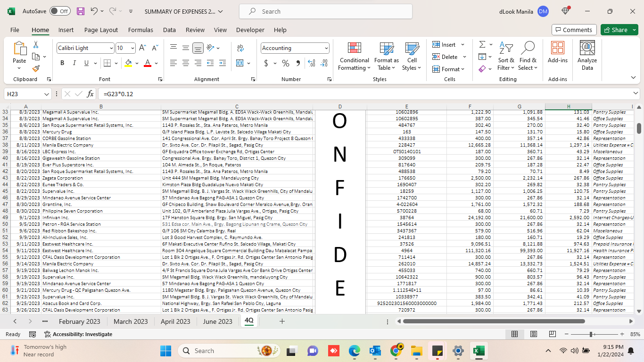Click the Undo arrow icon
This screenshot has height=362, width=644.
coord(94,11)
